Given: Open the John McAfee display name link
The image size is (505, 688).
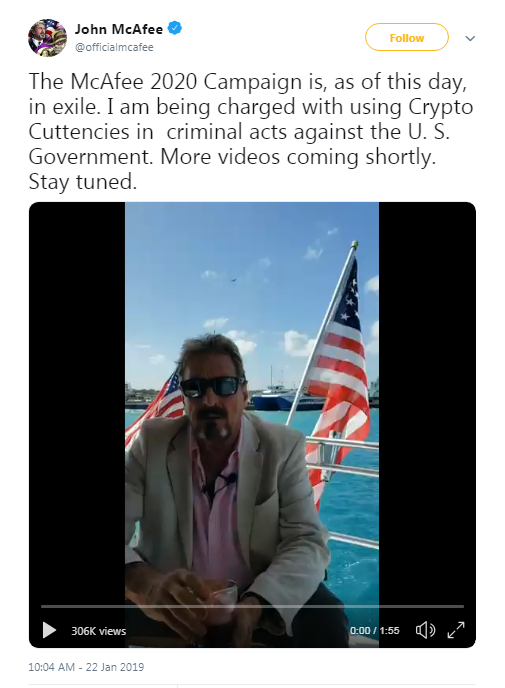Looking at the screenshot, I should [119, 29].
